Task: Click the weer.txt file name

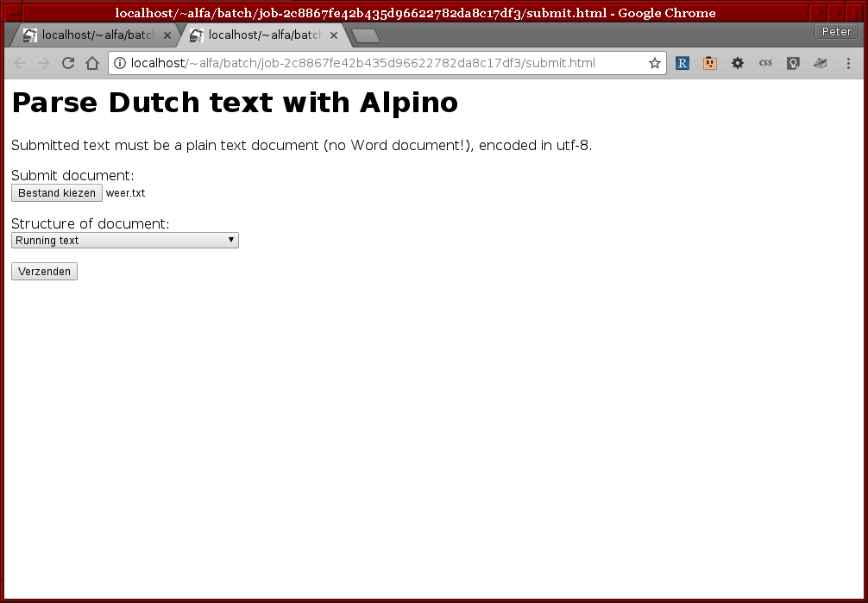Action: tap(126, 193)
